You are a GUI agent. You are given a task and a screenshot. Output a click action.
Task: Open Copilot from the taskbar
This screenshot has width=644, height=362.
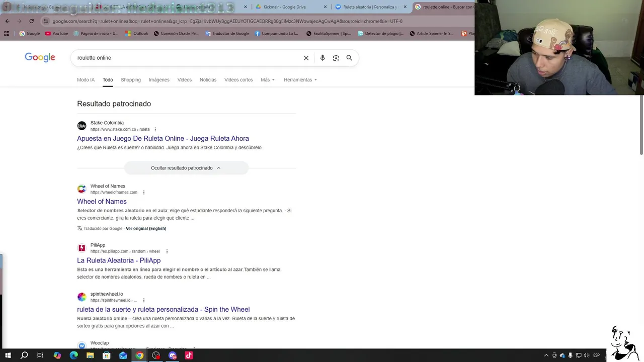pos(57,355)
